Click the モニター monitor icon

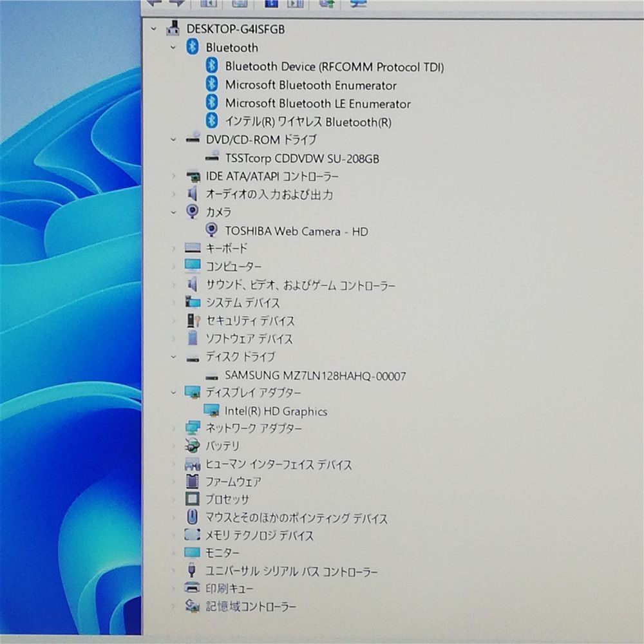pos(192,553)
